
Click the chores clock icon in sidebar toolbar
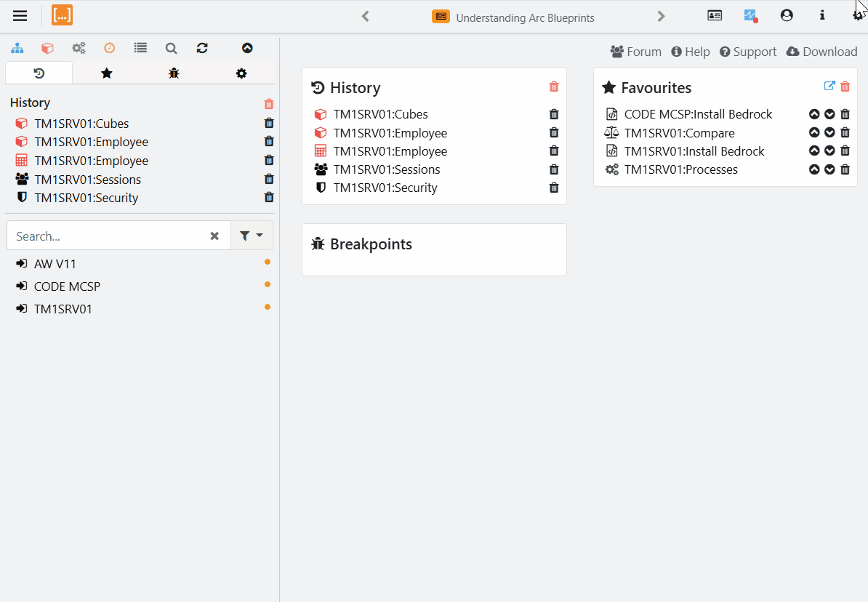109,48
